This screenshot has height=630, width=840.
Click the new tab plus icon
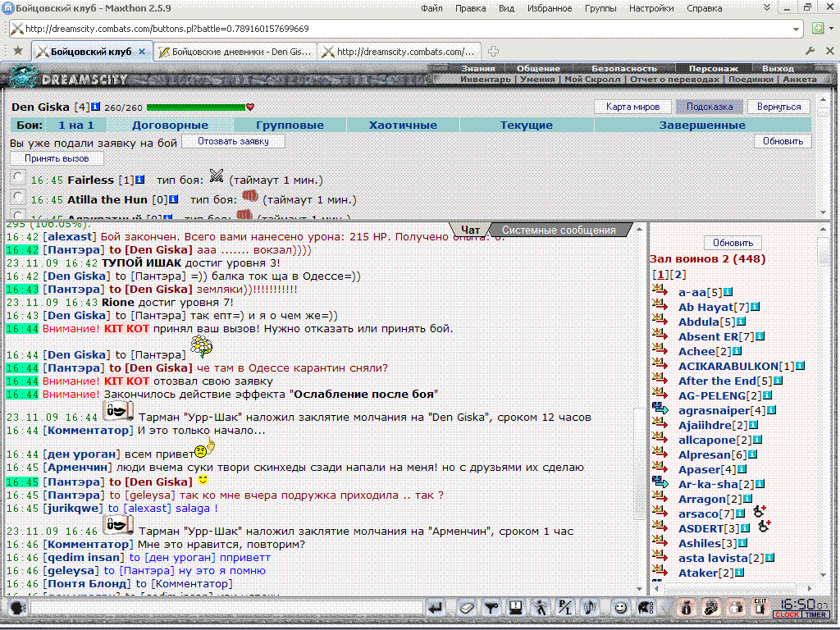point(493,52)
